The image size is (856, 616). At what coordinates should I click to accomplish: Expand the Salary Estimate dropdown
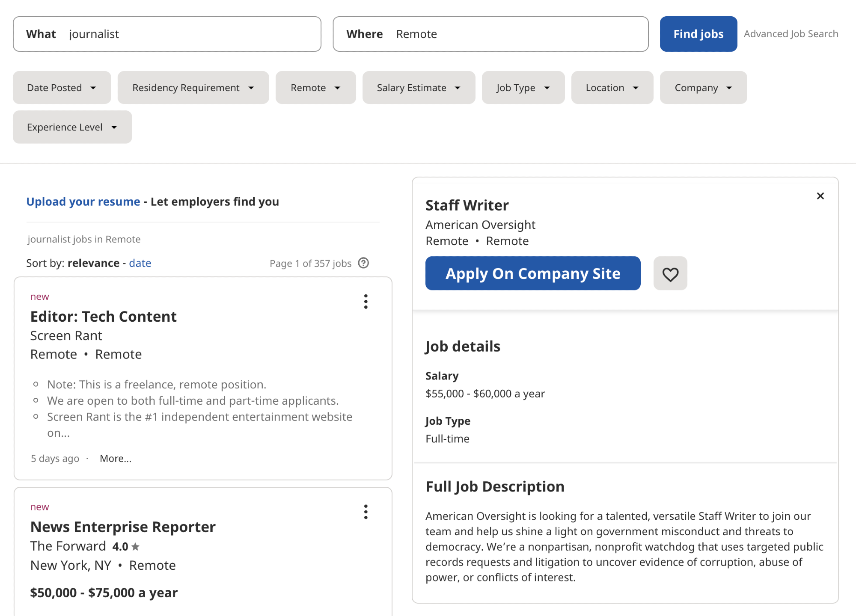pyautogui.click(x=417, y=87)
